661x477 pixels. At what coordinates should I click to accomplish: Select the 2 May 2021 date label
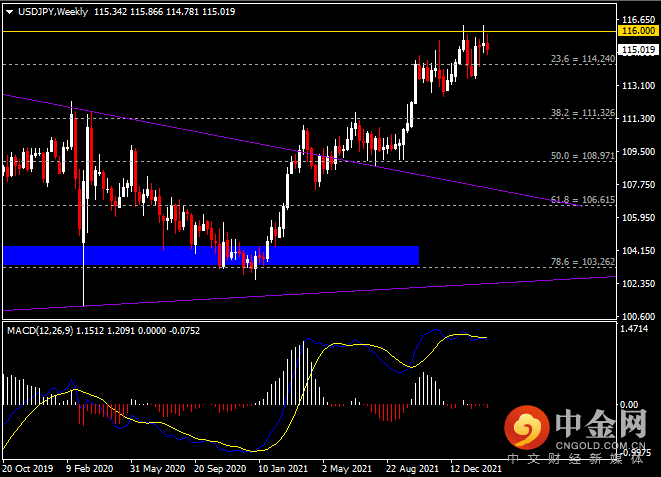347,469
